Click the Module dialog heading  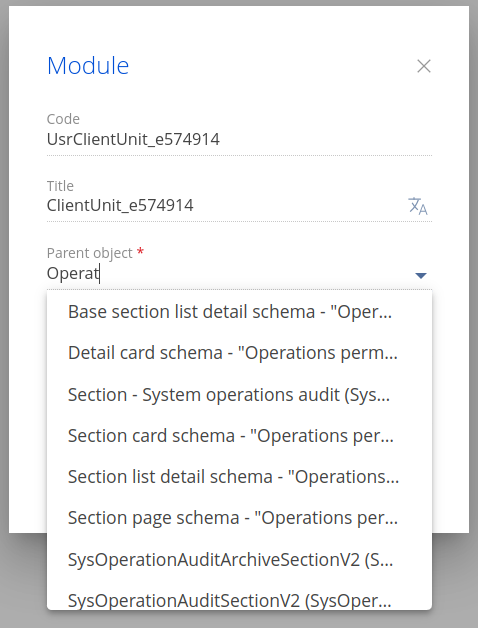(x=88, y=65)
